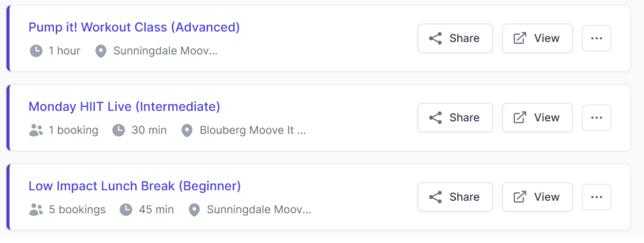Click View on the Low Impact Lunch Break card
This screenshot has width=644, height=243.
tap(537, 197)
